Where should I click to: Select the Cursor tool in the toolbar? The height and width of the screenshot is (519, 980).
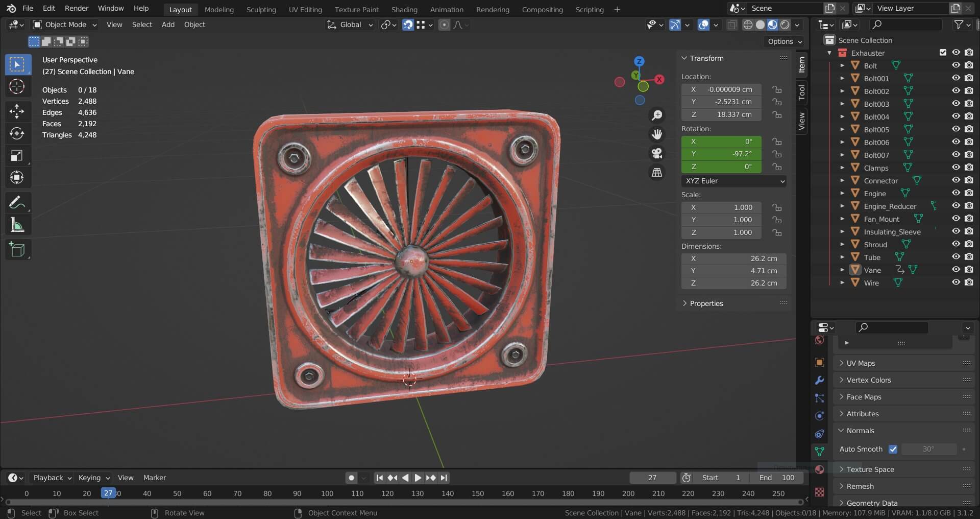coord(17,87)
